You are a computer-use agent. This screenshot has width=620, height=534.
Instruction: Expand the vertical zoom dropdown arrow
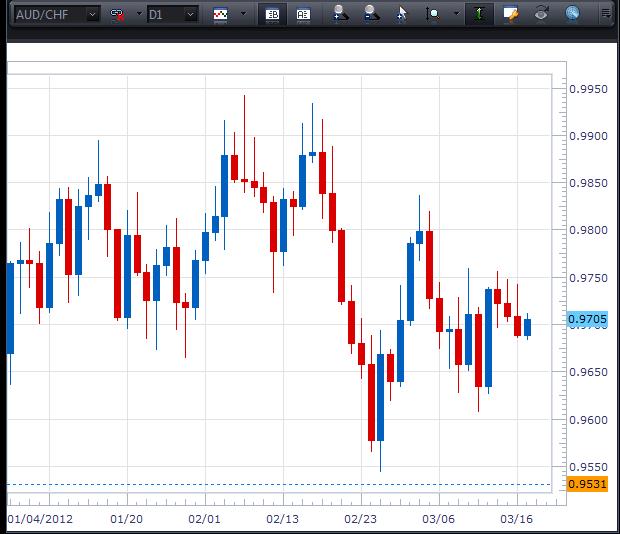[x=456, y=14]
